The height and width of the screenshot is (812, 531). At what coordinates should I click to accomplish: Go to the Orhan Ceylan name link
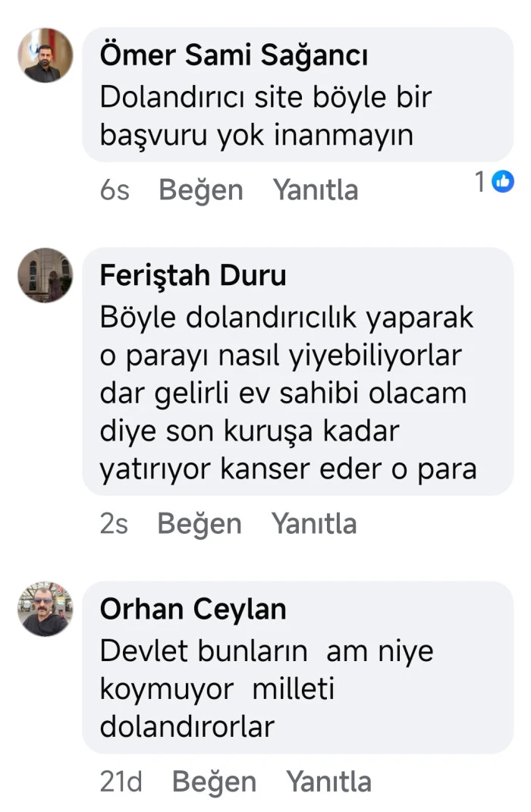(x=193, y=609)
